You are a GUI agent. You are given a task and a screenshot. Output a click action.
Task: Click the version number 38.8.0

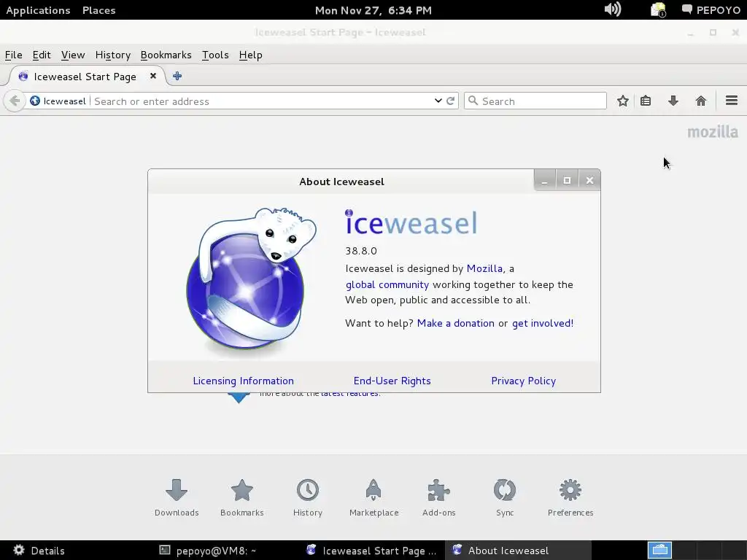(x=361, y=251)
